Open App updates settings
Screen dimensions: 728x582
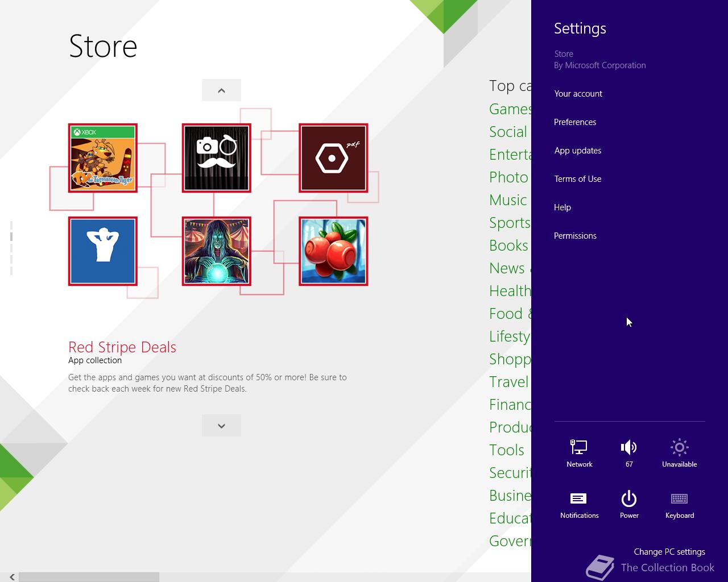pyautogui.click(x=578, y=151)
